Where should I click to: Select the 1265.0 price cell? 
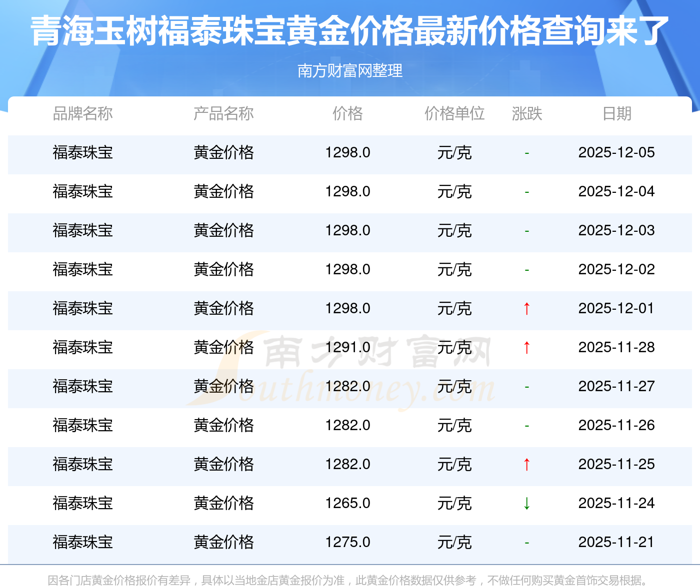point(347,503)
